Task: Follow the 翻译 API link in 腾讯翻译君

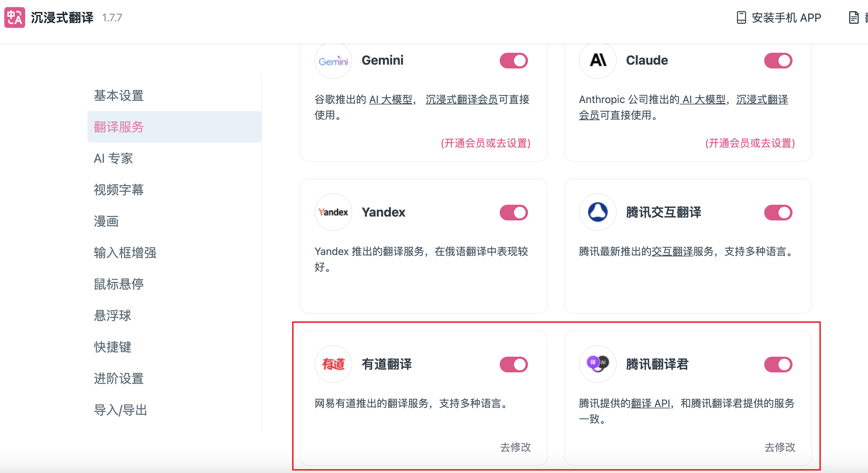Action: [650, 403]
